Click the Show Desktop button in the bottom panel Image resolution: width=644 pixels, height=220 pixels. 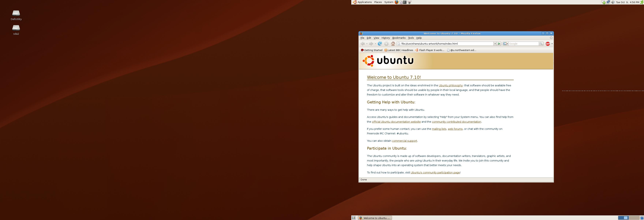(353, 218)
